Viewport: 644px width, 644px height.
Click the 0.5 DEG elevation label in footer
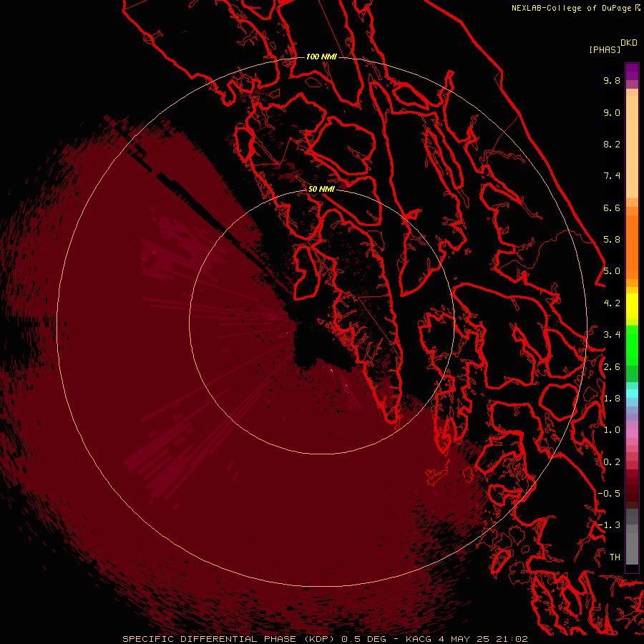[x=364, y=639]
